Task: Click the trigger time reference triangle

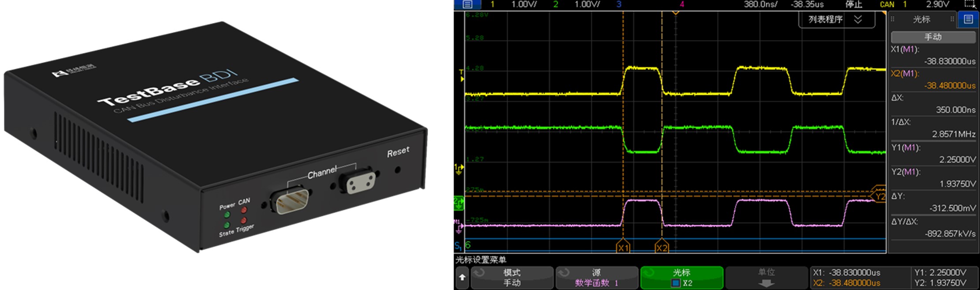Action: (x=675, y=13)
